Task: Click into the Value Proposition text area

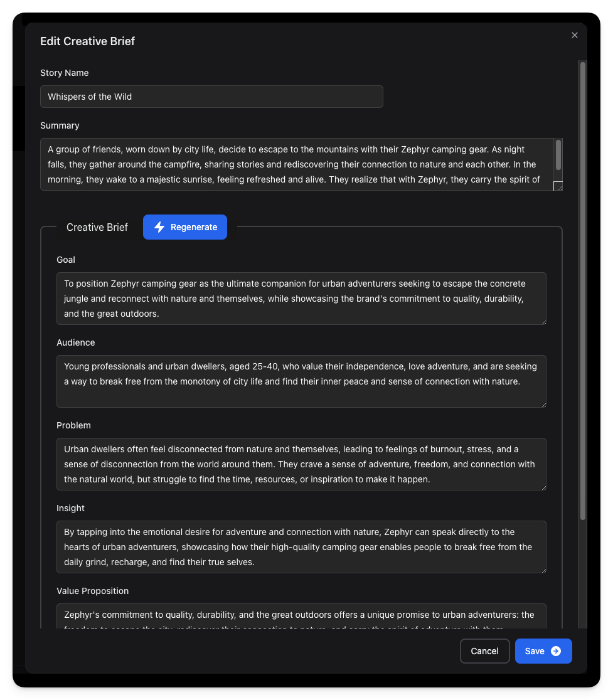Action: (301, 617)
